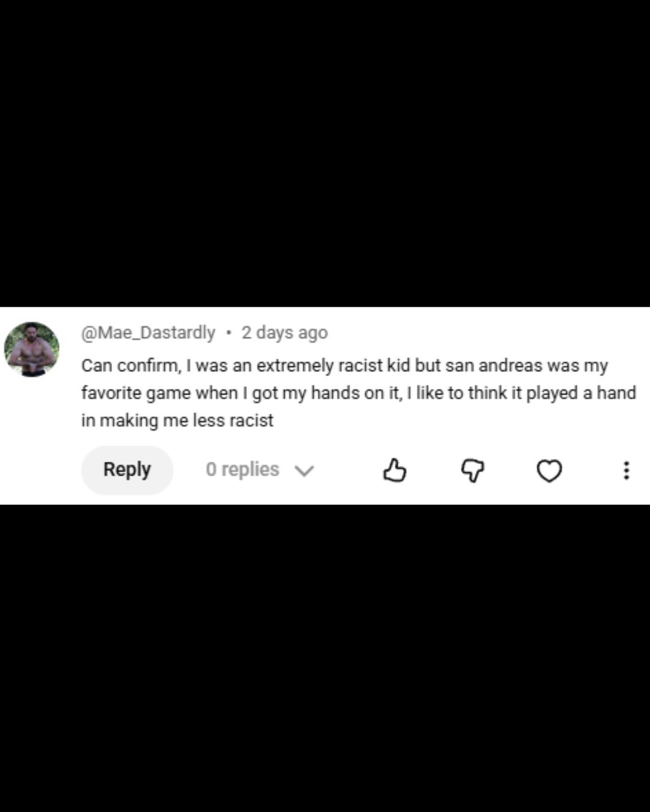Open the "2 days ago" timestamp link

point(285,333)
